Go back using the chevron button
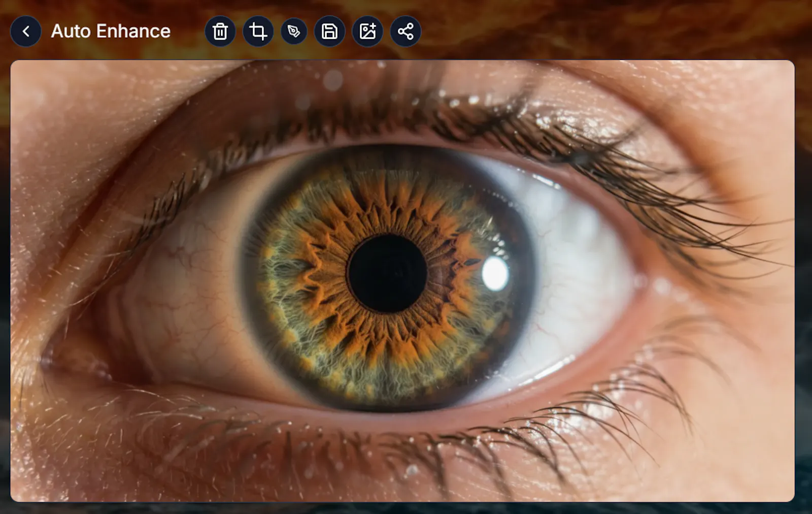Screen dimensions: 812x514 pyautogui.click(x=26, y=31)
